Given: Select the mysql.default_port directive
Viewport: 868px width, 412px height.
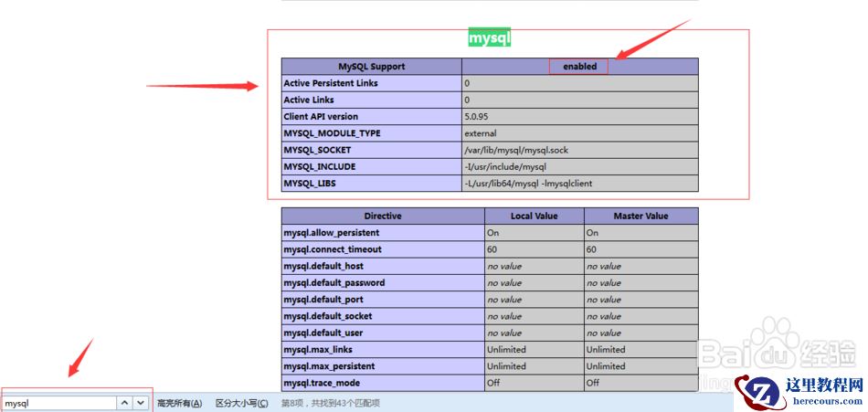Looking at the screenshot, I should 323,299.
